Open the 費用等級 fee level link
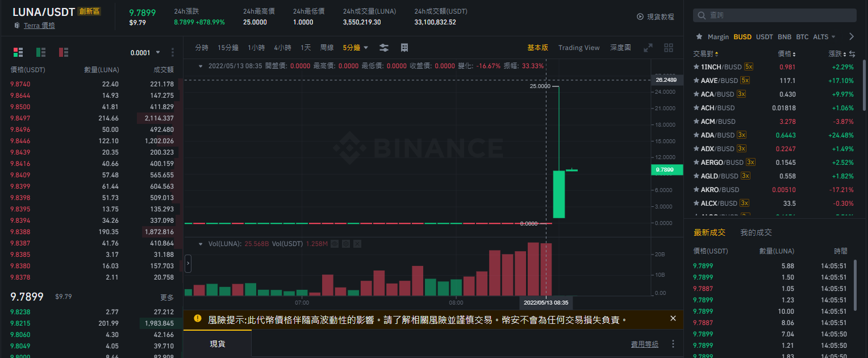This screenshot has width=868, height=358. pyautogui.click(x=645, y=344)
